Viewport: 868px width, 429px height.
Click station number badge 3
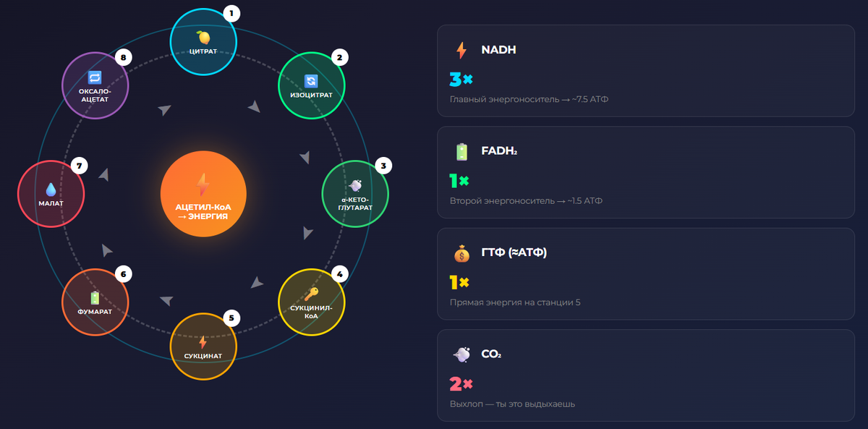click(x=383, y=166)
